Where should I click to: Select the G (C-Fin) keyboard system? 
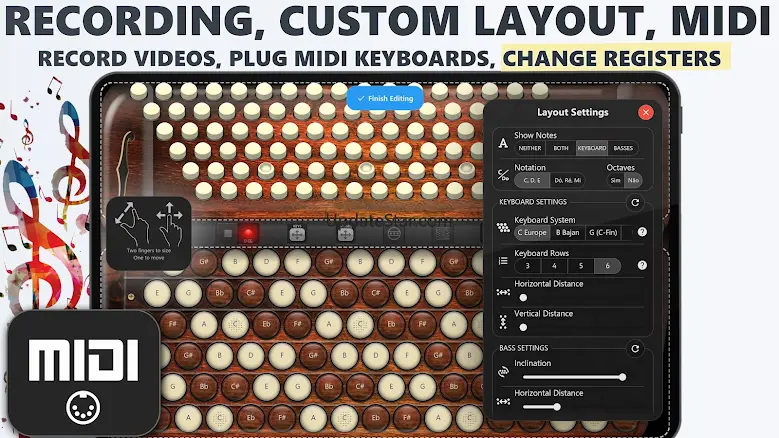pyautogui.click(x=603, y=232)
